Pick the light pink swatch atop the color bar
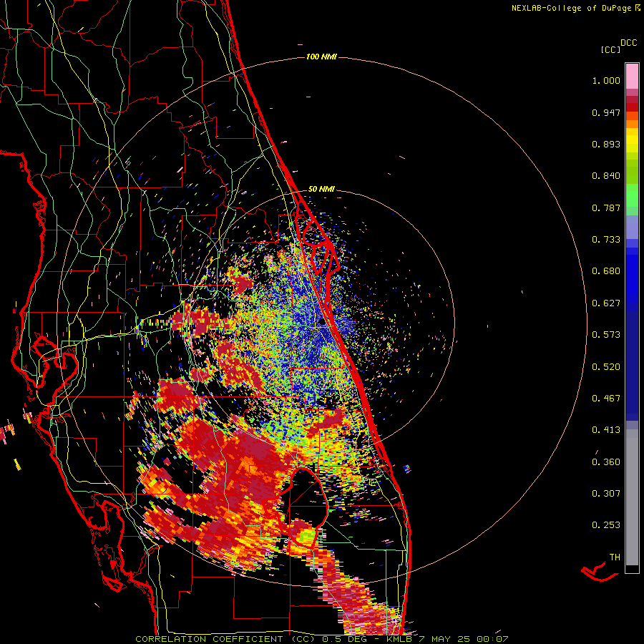This screenshot has height=644, width=644. pyautogui.click(x=632, y=76)
